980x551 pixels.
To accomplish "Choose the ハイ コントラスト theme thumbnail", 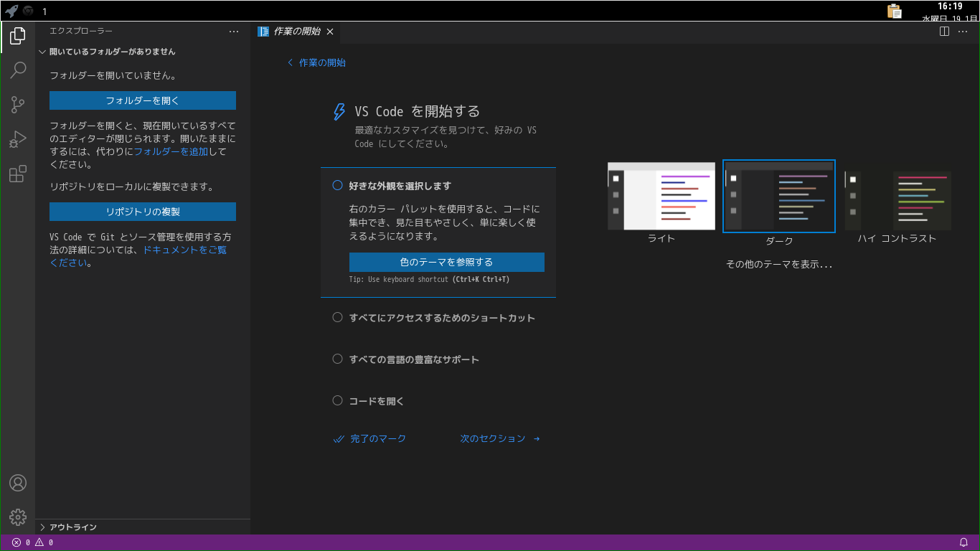I will [897, 200].
